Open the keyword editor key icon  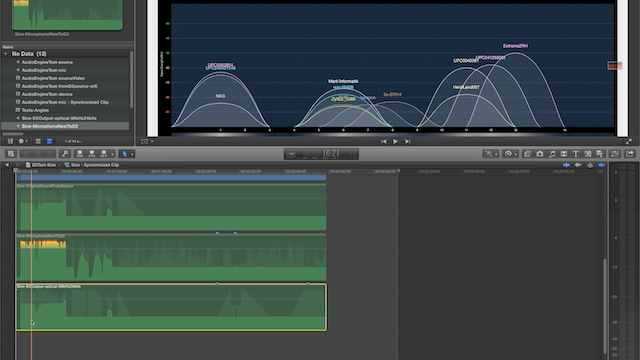[x=65, y=153]
